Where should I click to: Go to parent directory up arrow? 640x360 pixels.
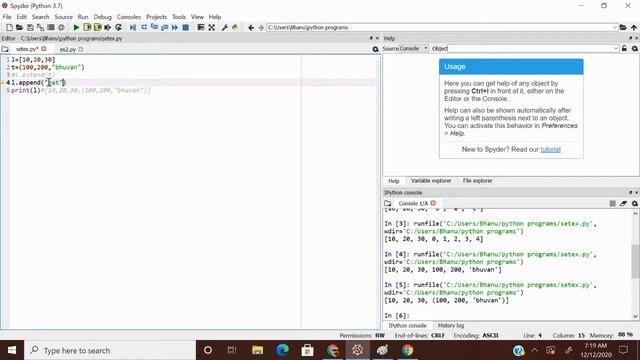pyautogui.click(x=634, y=27)
